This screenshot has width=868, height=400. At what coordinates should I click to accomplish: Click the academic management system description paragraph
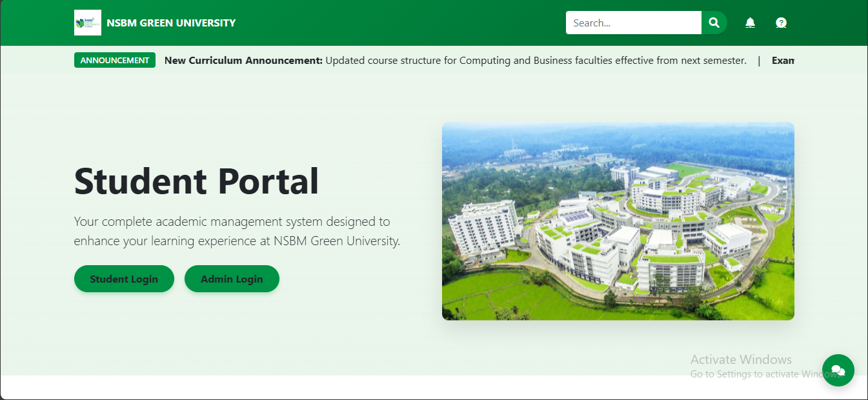[x=237, y=231]
